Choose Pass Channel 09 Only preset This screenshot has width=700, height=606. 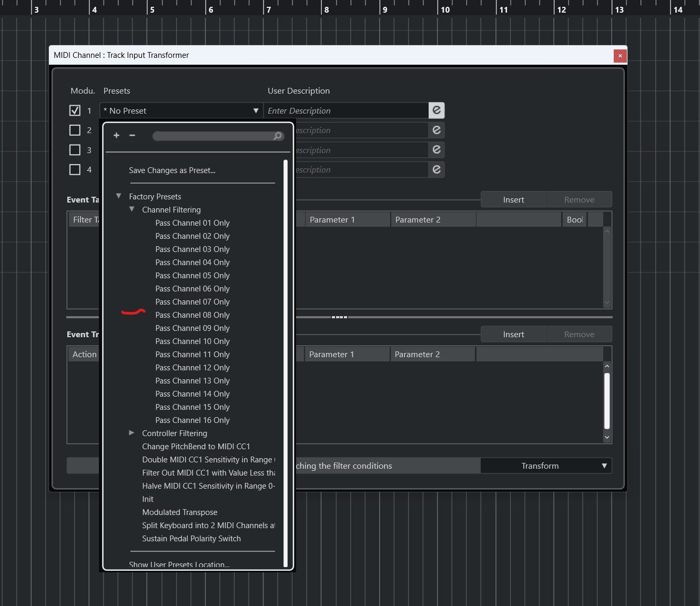tap(192, 328)
